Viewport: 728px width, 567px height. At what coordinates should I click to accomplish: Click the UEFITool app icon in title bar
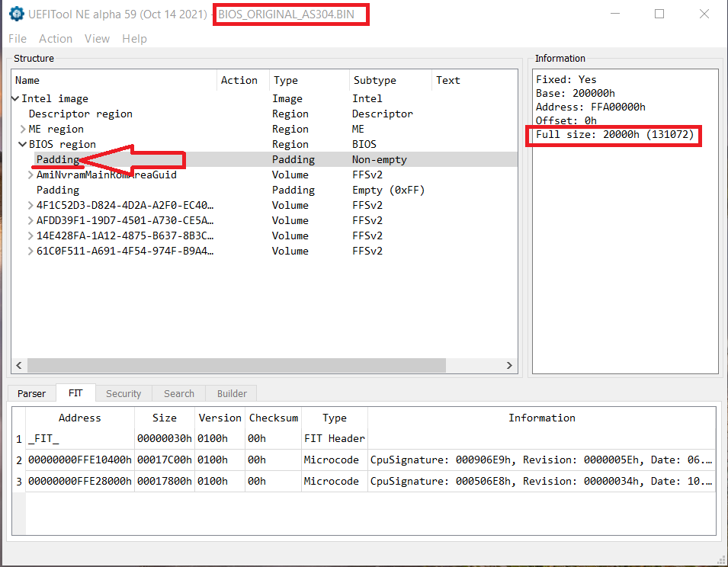click(16, 14)
